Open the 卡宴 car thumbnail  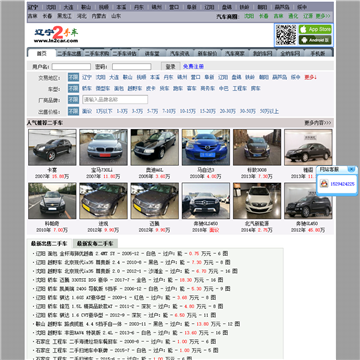(52, 147)
